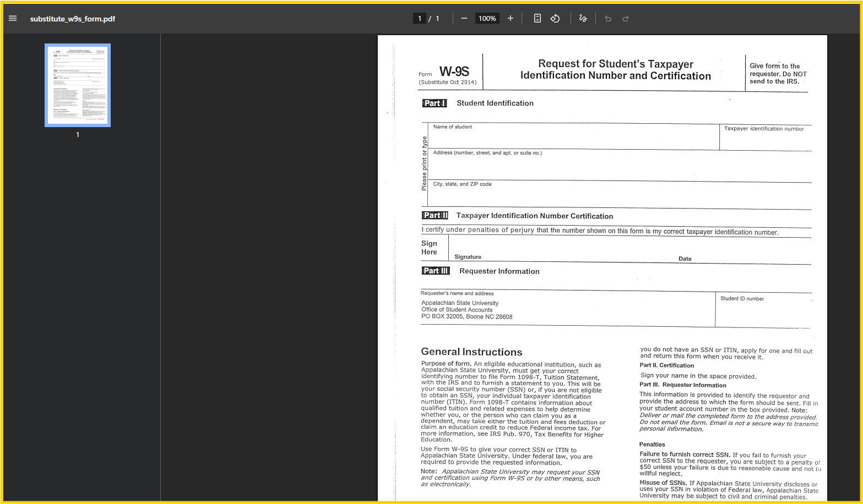Viewport: 863px width, 504px height.
Task: Click 'Taxpayer identification number' field label
Action: (764, 129)
